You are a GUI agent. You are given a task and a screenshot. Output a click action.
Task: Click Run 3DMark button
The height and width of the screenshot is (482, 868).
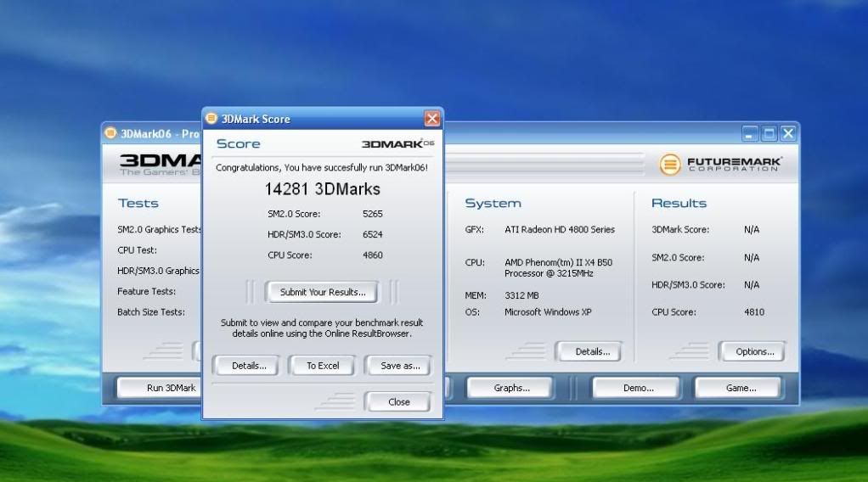(x=160, y=388)
